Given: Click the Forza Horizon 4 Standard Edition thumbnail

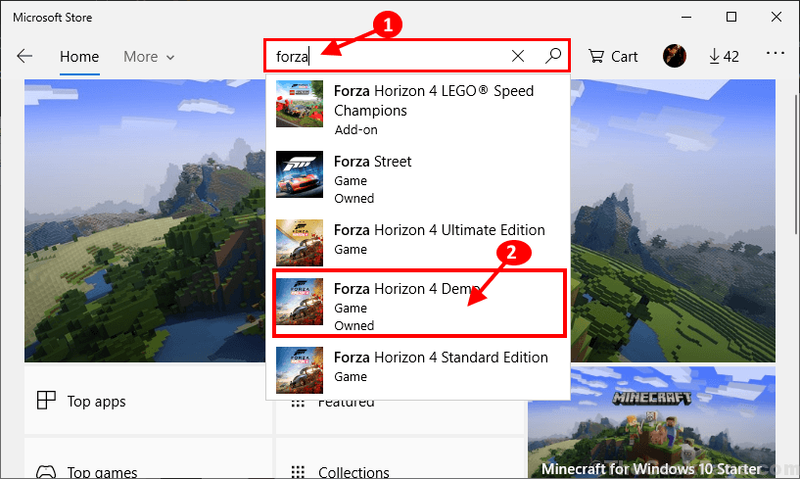Looking at the screenshot, I should click(299, 370).
